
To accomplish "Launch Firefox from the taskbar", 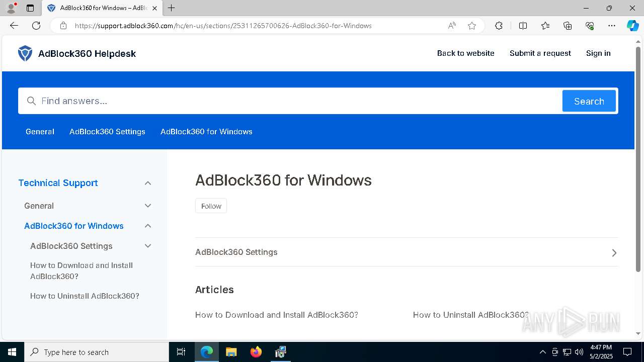I will (x=256, y=352).
